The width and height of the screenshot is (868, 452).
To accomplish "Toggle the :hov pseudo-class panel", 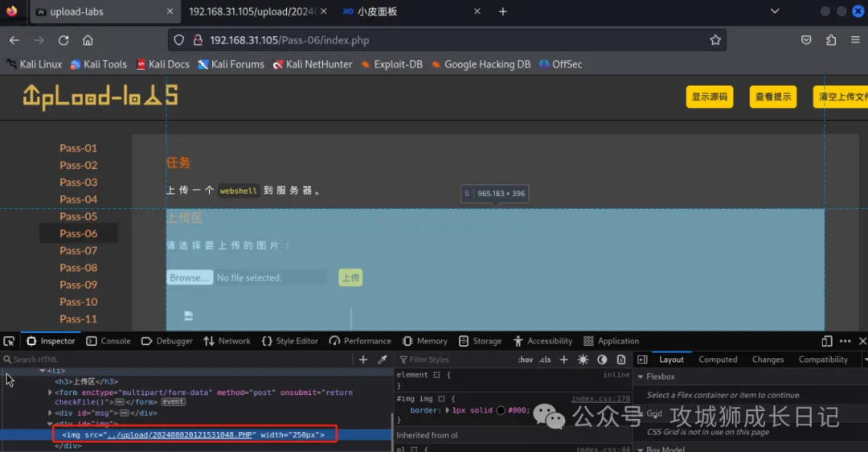I will point(526,360).
